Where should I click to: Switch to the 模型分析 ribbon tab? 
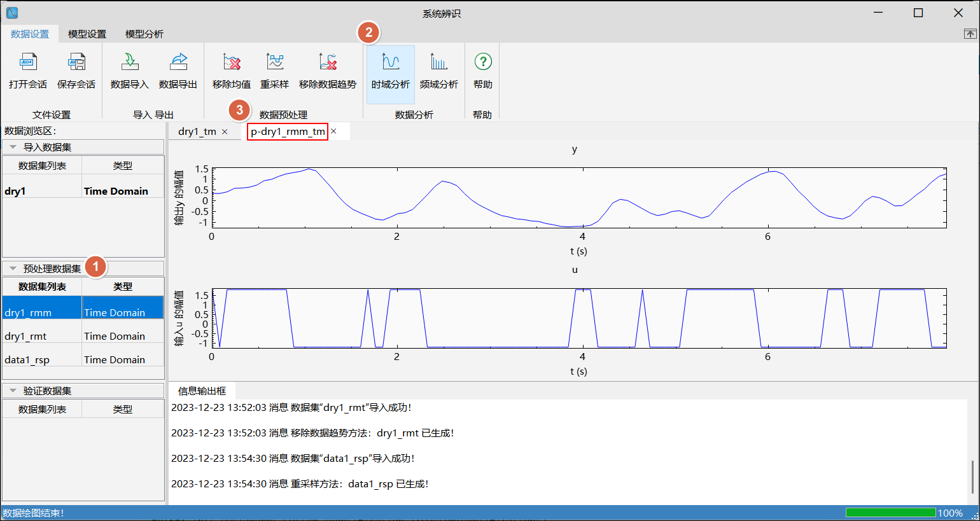(144, 34)
